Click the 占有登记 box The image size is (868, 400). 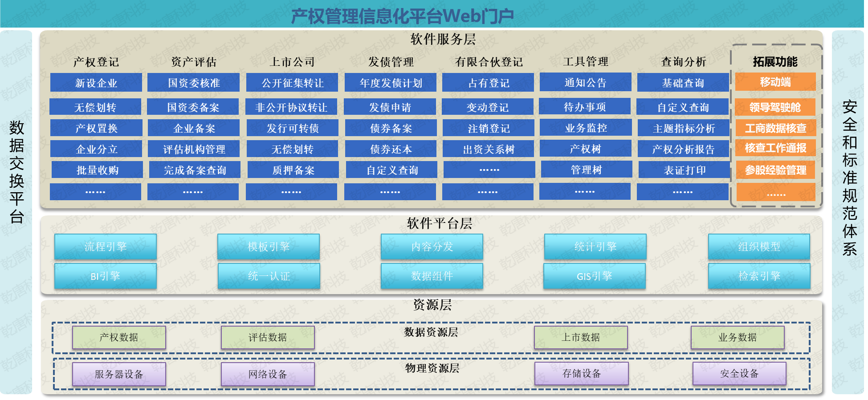488,83
